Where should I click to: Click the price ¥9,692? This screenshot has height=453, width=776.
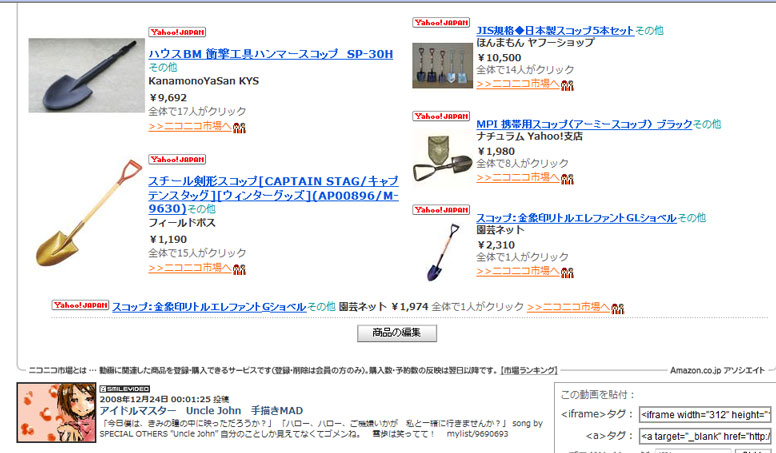[168, 98]
